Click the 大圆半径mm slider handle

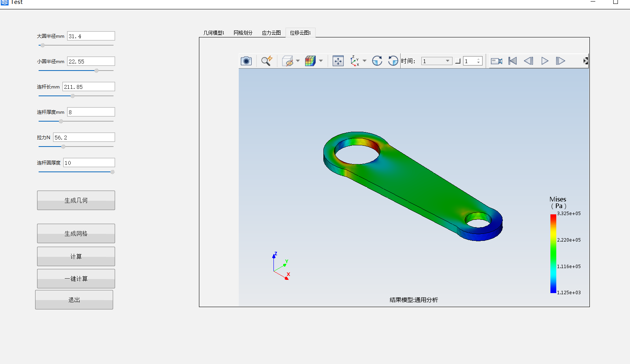[x=43, y=45]
